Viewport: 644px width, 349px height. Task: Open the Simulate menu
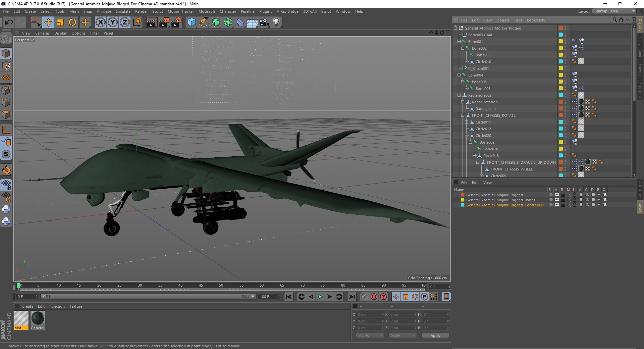123,11
